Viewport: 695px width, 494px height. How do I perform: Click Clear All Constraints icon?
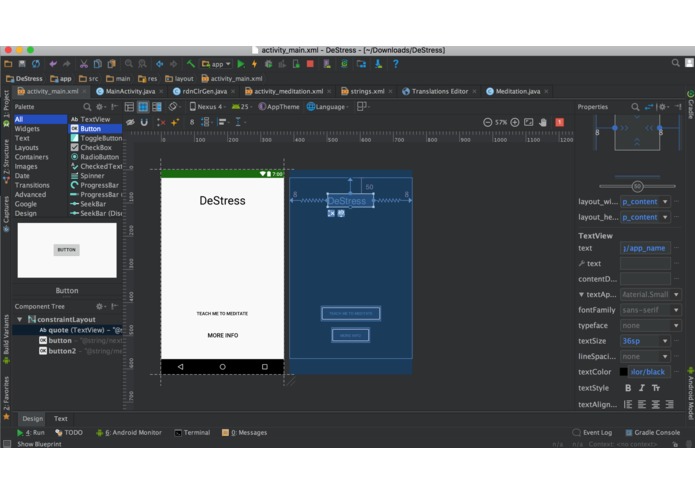(161, 122)
